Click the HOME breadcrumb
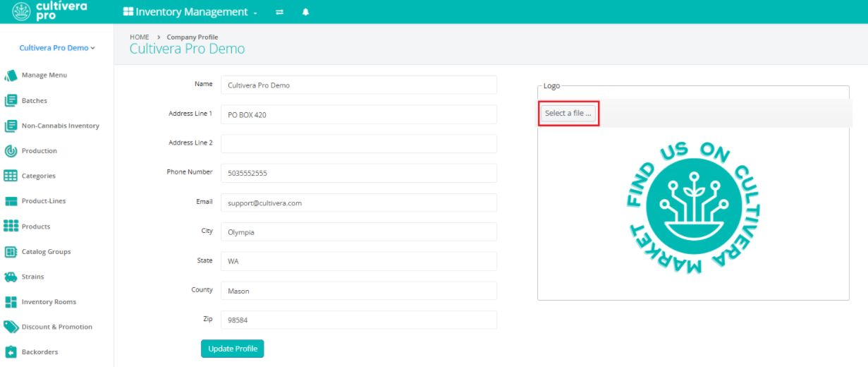The width and height of the screenshot is (868, 367). point(140,37)
